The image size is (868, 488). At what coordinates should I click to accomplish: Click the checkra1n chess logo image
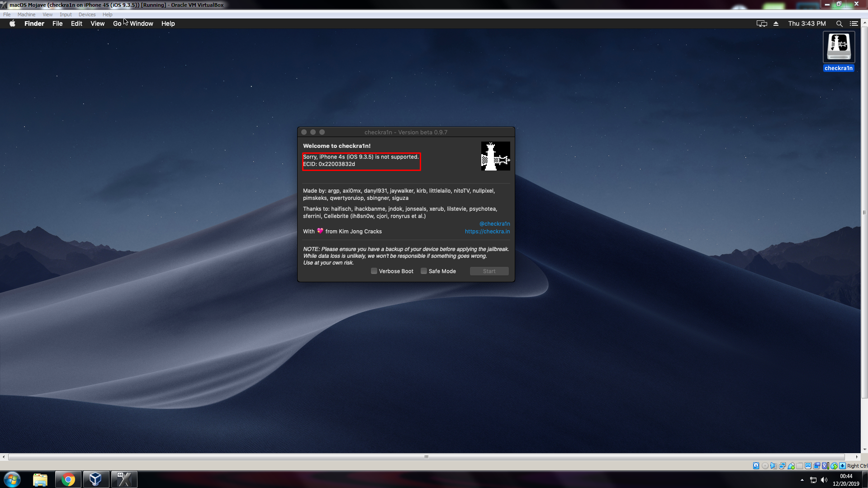tap(495, 156)
